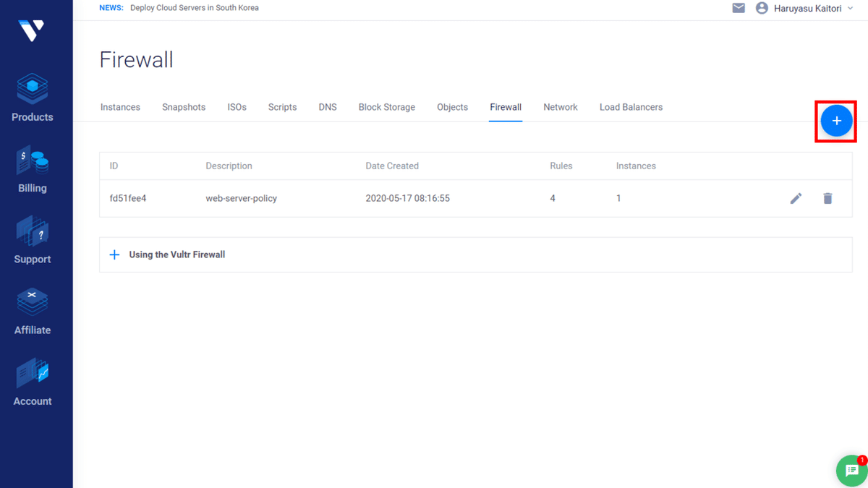Image resolution: width=868 pixels, height=488 pixels.
Task: Click the user avatar icon
Action: (x=762, y=8)
